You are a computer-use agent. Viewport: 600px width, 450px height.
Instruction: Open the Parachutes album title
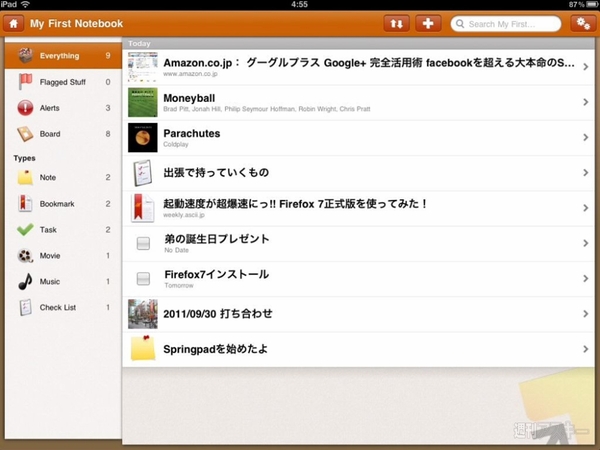192,134
